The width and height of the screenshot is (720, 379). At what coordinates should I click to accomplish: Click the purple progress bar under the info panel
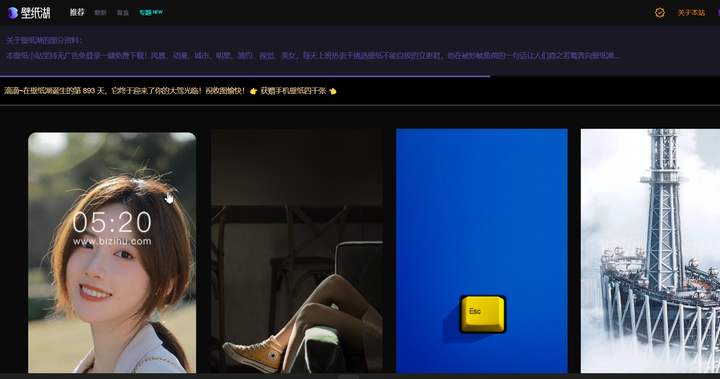245,76
